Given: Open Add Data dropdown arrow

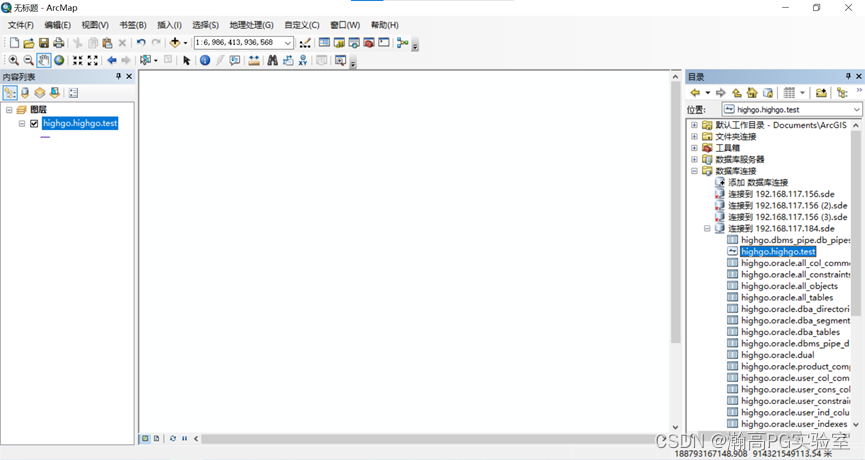Looking at the screenshot, I should [185, 43].
